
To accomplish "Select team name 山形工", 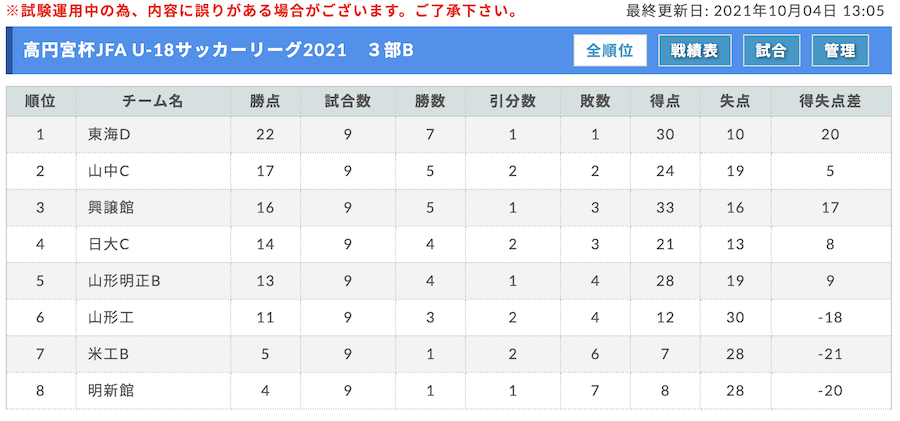I will [x=111, y=318].
